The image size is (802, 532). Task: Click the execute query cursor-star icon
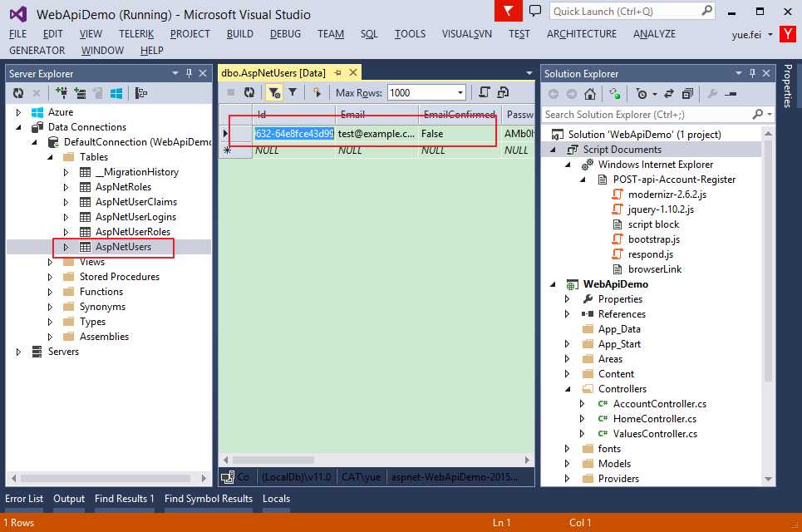click(x=317, y=92)
